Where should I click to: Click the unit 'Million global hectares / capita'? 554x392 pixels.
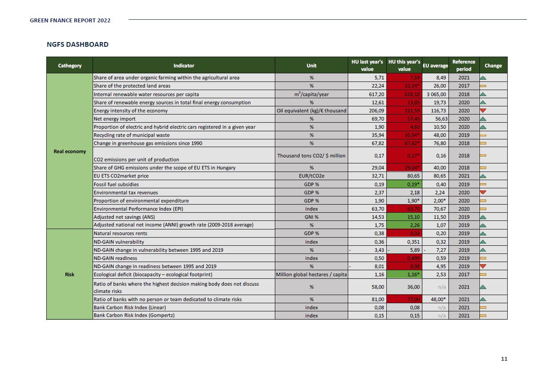[312, 274]
